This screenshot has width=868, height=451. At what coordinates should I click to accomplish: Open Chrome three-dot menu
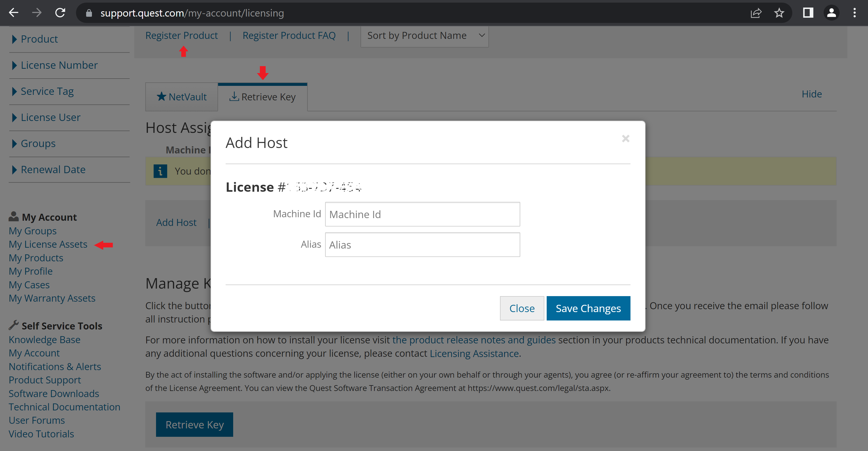pos(855,13)
